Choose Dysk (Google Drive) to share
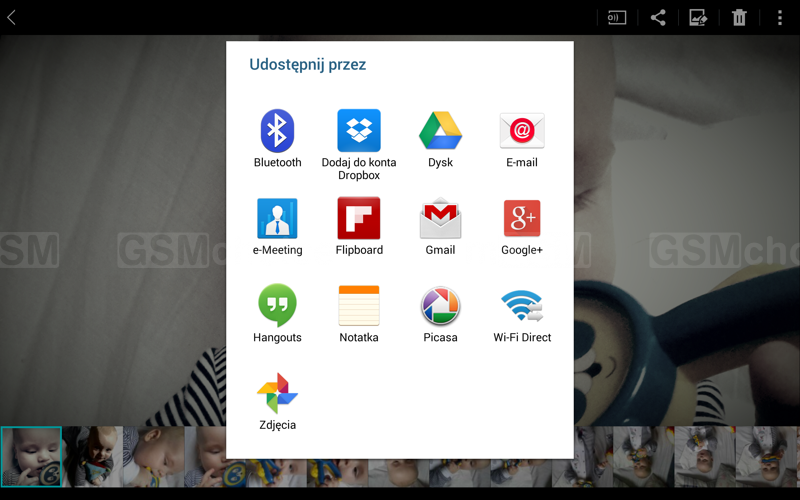Viewport: 800px width, 500px height. coord(440,131)
